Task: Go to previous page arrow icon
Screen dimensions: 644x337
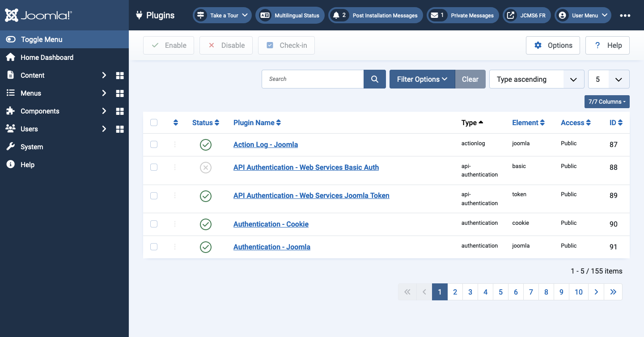Action: [424, 292]
